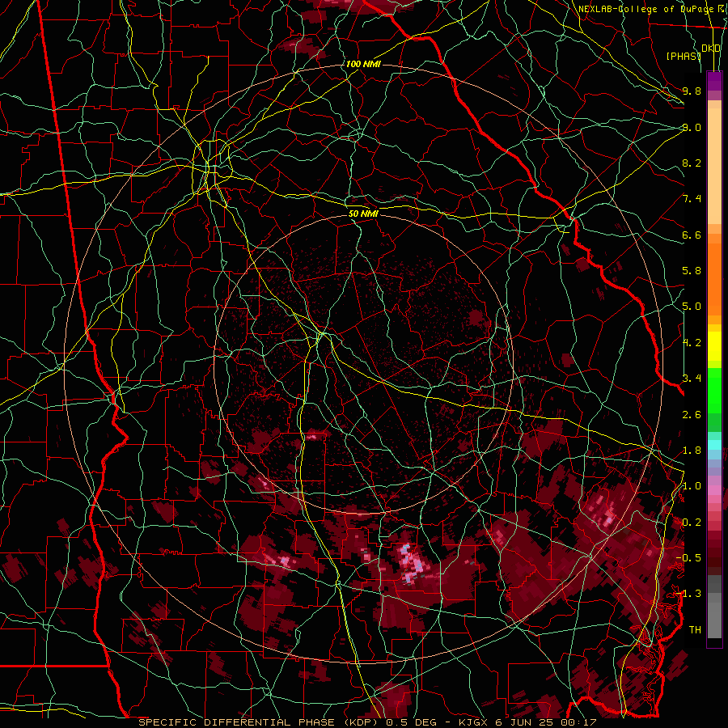
Task: Click the -1.3 value on the color scale
Action: tap(688, 594)
